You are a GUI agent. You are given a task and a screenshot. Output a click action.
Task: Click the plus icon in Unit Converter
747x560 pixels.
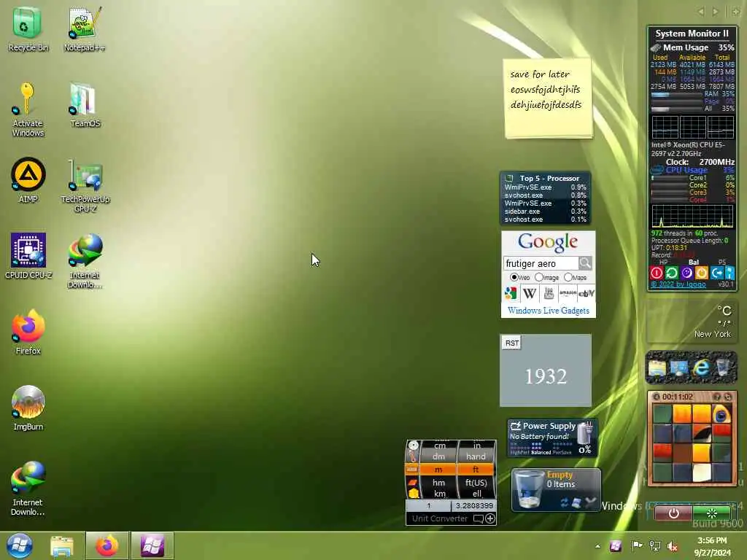coord(489,518)
